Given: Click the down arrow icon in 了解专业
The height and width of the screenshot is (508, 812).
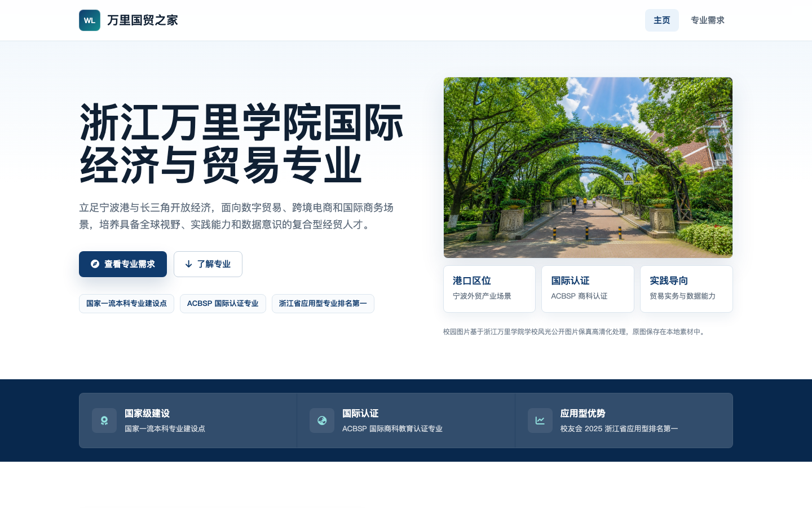Looking at the screenshot, I should point(189,264).
